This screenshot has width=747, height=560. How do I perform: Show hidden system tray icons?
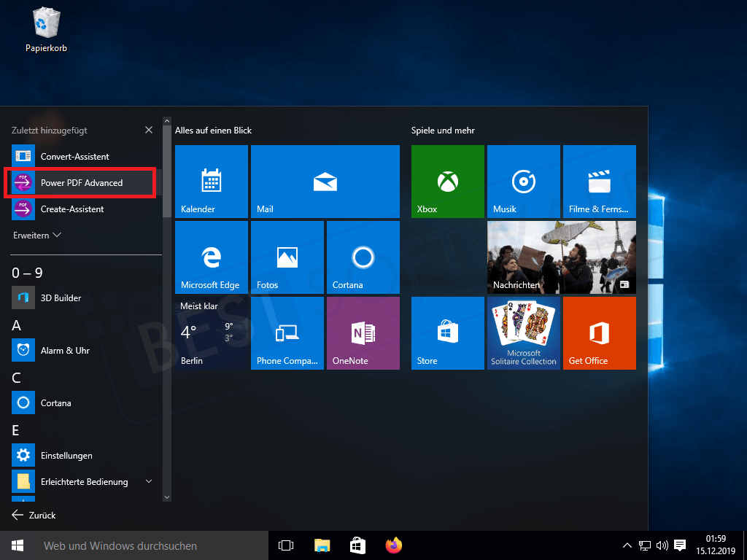click(x=627, y=545)
